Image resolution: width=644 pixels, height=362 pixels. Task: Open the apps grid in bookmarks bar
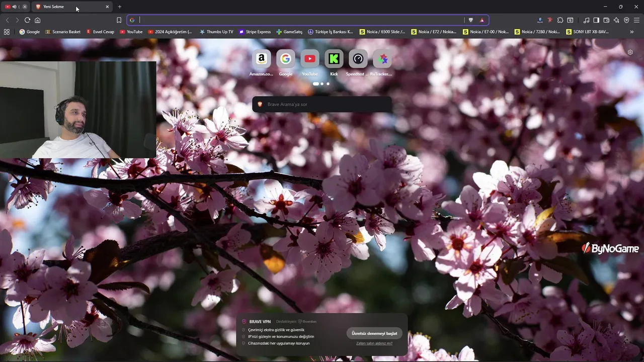[x=7, y=32]
